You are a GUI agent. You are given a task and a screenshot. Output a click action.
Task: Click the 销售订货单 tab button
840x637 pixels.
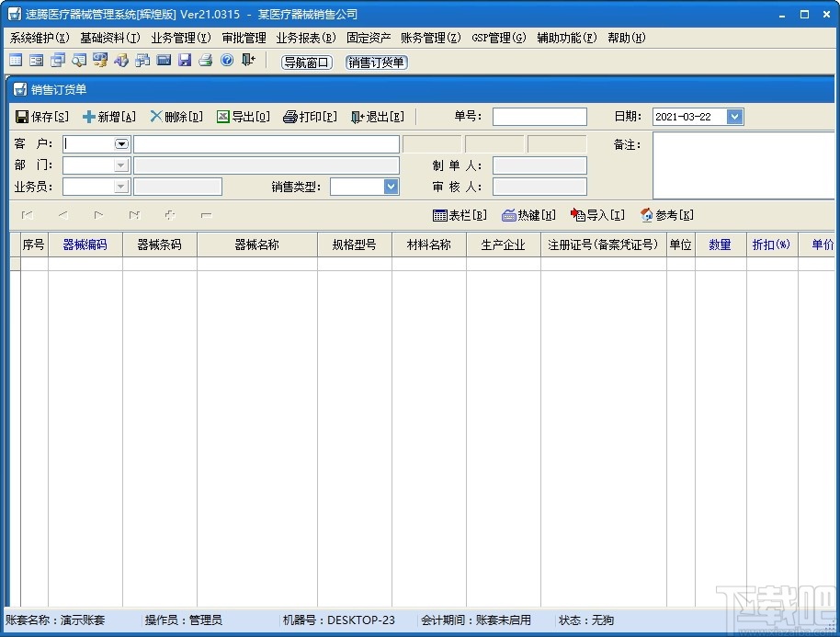click(376, 63)
